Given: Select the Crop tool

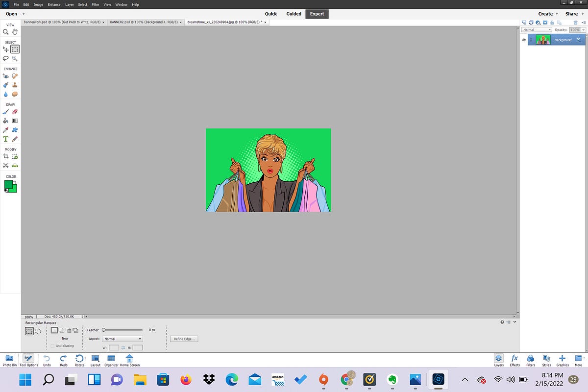Looking at the screenshot, I should tap(5, 157).
